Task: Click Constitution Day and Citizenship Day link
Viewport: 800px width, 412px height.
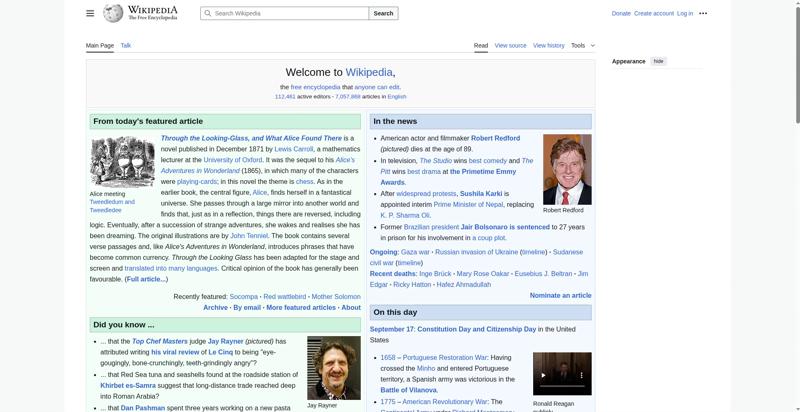Action: coord(477,329)
